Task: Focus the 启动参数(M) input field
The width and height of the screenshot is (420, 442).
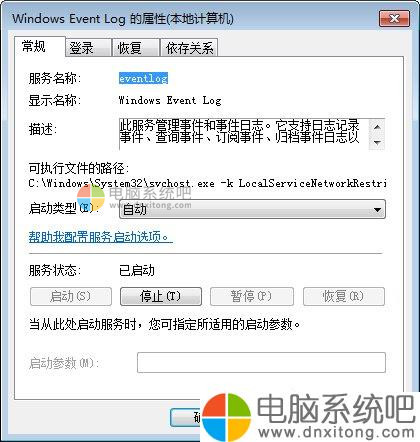Action: [261, 362]
